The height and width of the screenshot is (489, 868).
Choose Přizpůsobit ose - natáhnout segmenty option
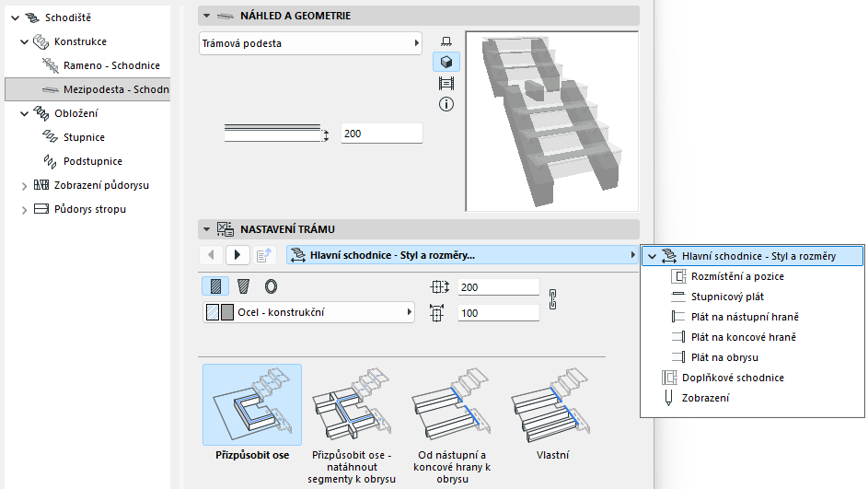[x=352, y=425]
